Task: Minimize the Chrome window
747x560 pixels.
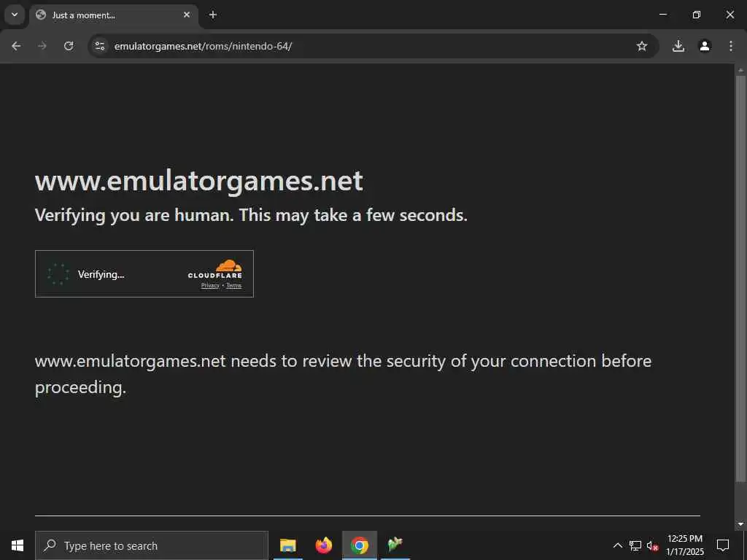Action: (662, 15)
